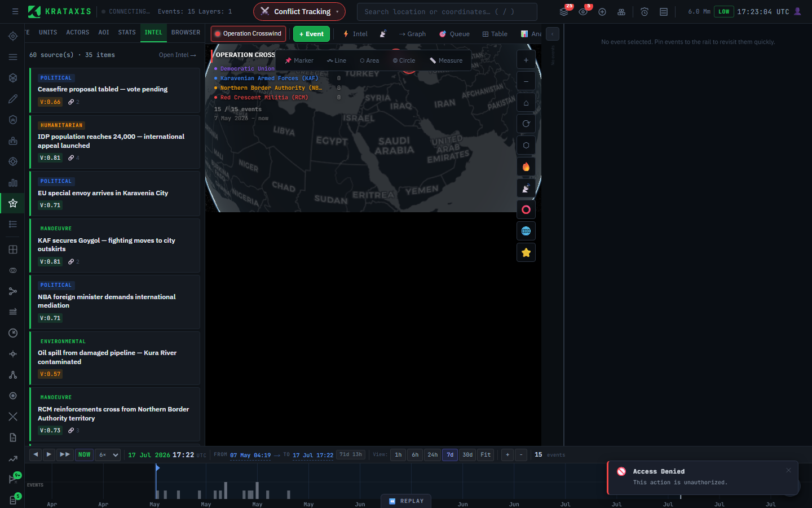Select the Circle drawing tool
812x508 pixels.
[404, 60]
